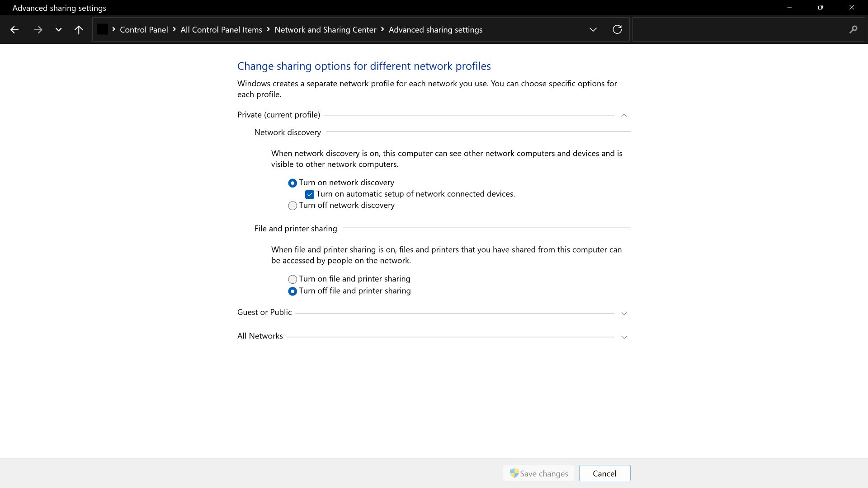Expand chevron after Control Panel breadcrumb
This screenshot has width=868, height=488.
174,29
